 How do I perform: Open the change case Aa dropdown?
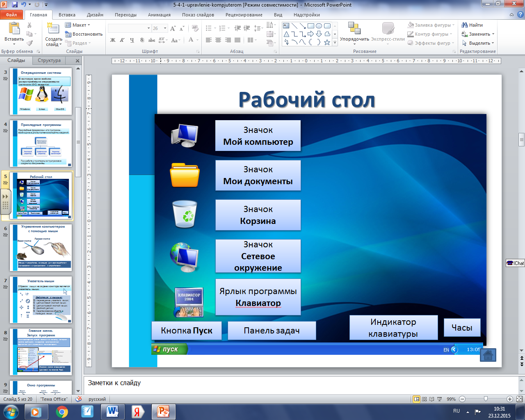click(x=176, y=40)
